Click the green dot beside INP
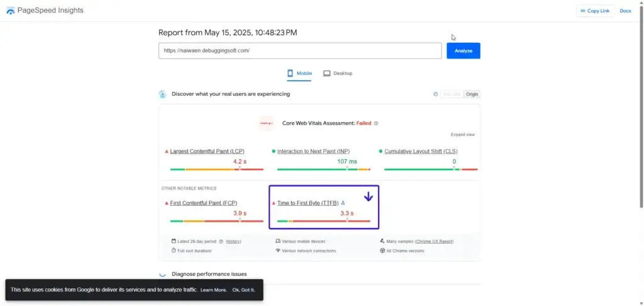The image size is (644, 306). (x=274, y=151)
